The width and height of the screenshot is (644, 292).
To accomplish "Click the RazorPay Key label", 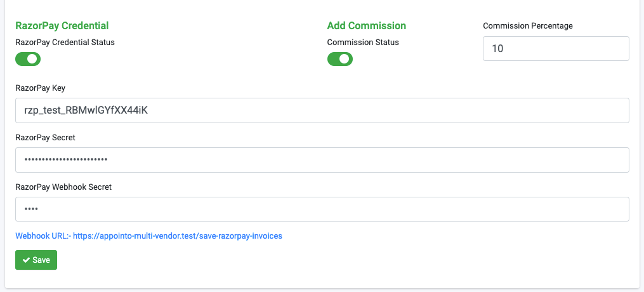I will coord(40,88).
